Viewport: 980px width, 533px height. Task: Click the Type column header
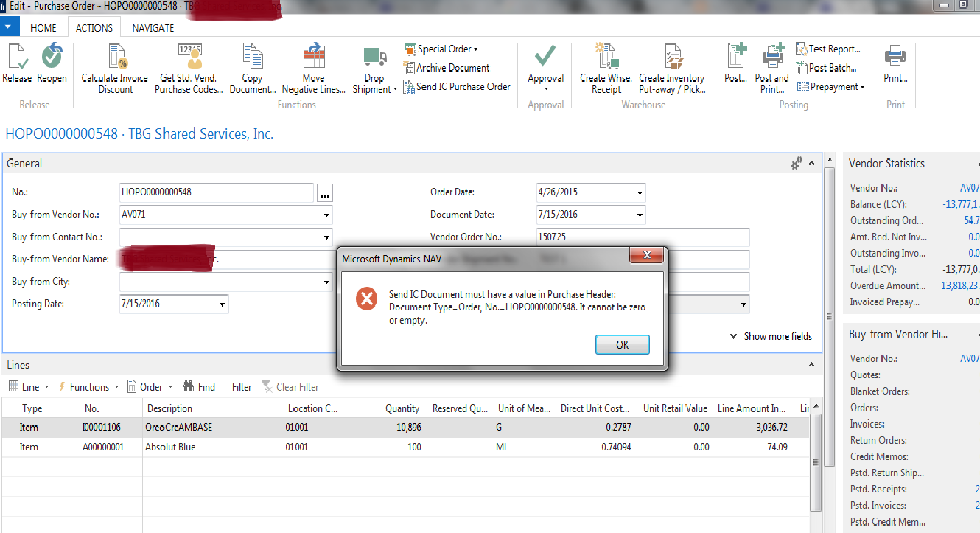(x=32, y=408)
